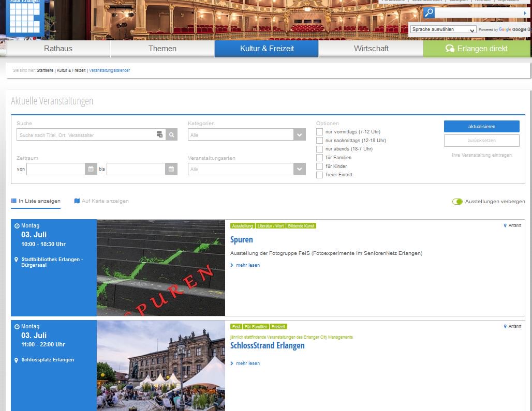Screen dimensions: 532x411
Task: Click 'Veranstaltungskalender' breadcrumb link
Action: pos(109,70)
